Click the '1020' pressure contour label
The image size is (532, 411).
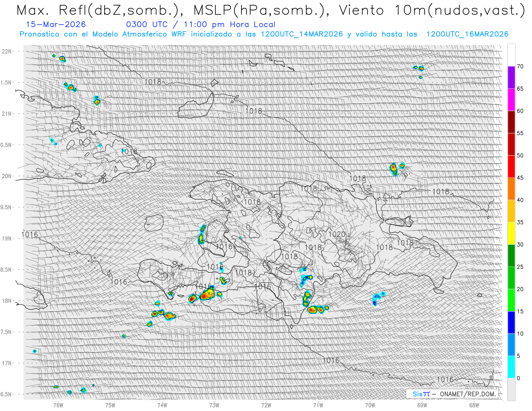point(337,234)
